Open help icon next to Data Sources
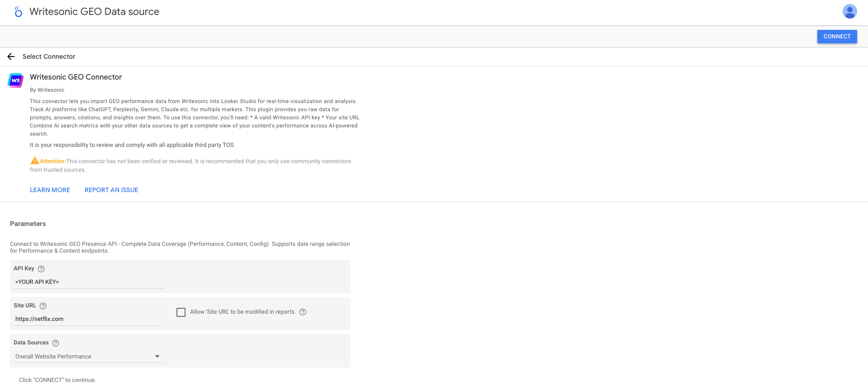 coord(56,343)
